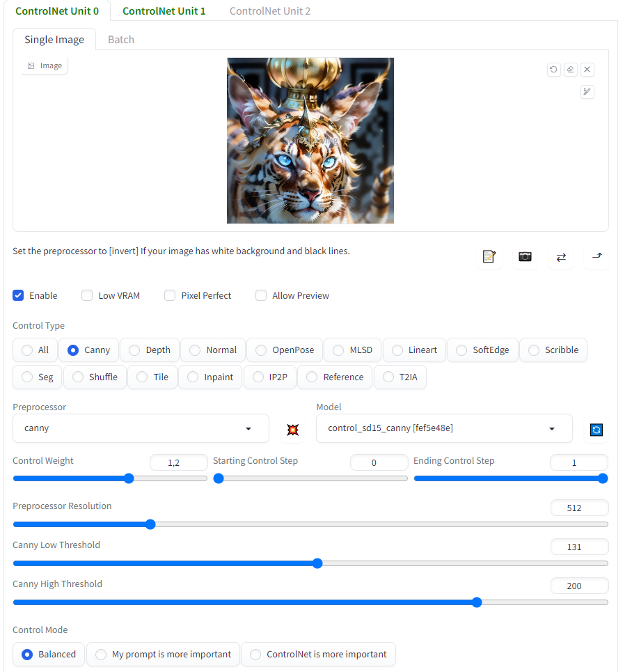
Task: Run preprocessor with the explosion icon
Action: pyautogui.click(x=293, y=430)
